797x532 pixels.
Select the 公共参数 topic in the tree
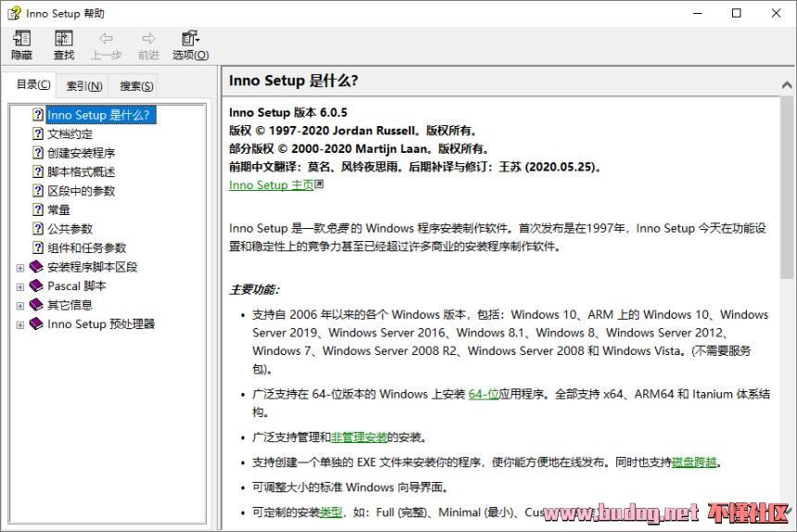coord(70,229)
